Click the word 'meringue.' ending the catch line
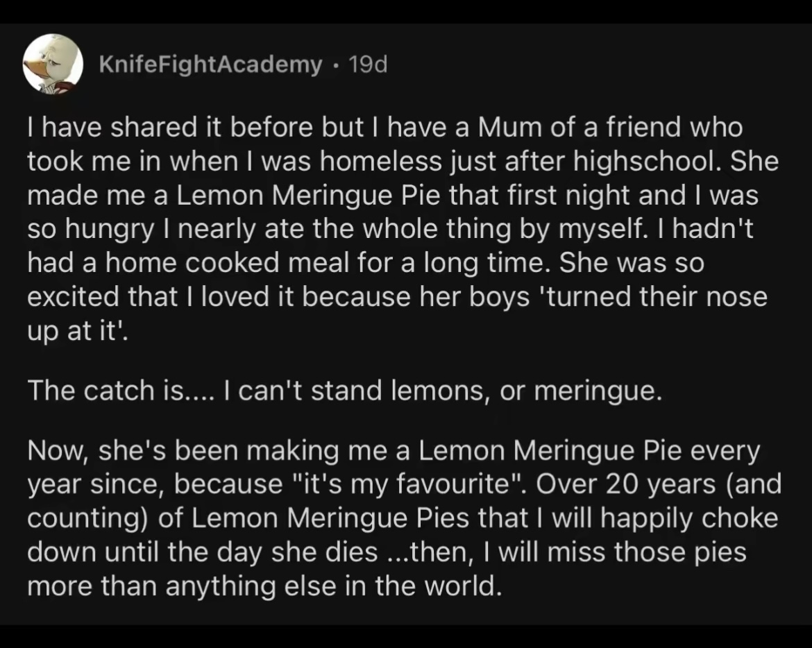Viewport: 812px width, 648px height. tap(598, 391)
